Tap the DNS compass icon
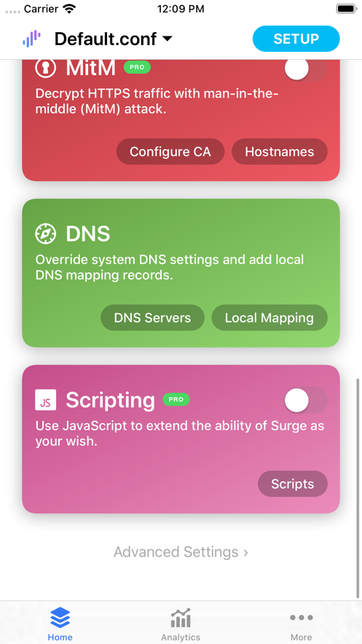This screenshot has height=644, width=362. point(45,233)
